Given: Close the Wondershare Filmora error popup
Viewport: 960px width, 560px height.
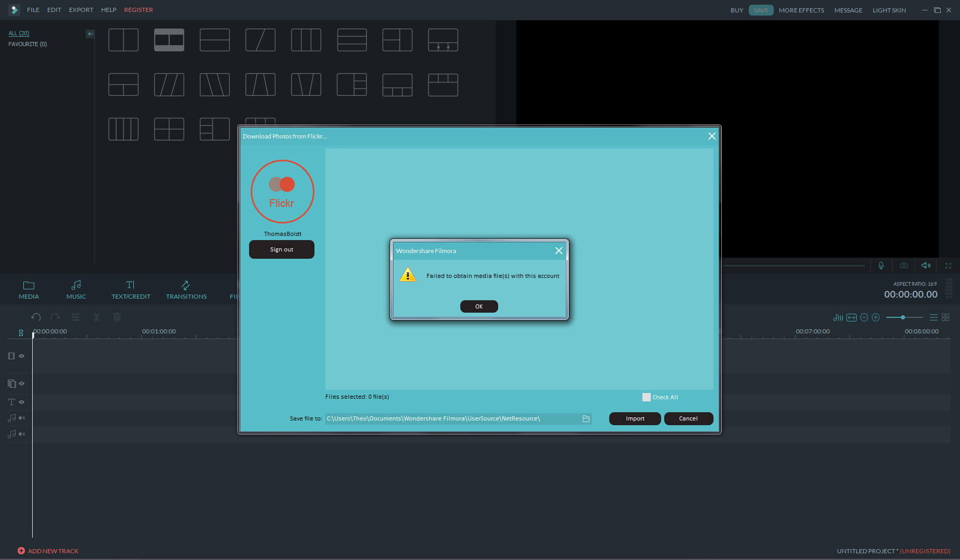Looking at the screenshot, I should [559, 250].
